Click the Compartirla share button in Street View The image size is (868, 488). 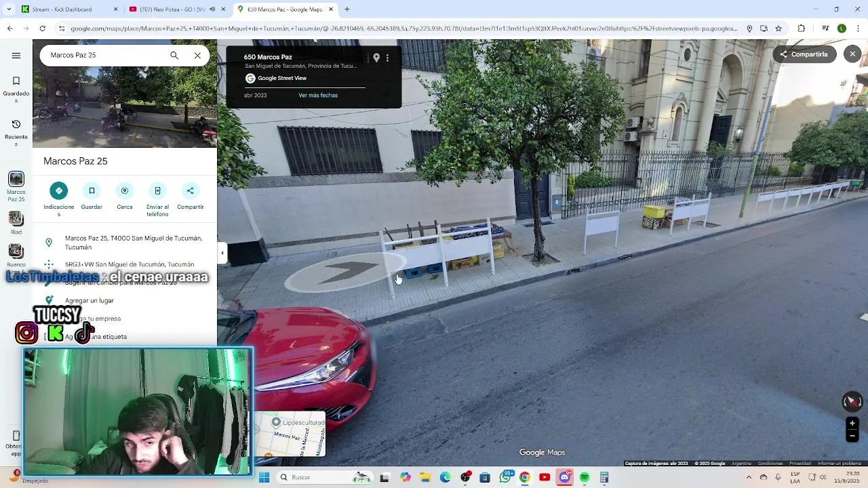click(804, 54)
